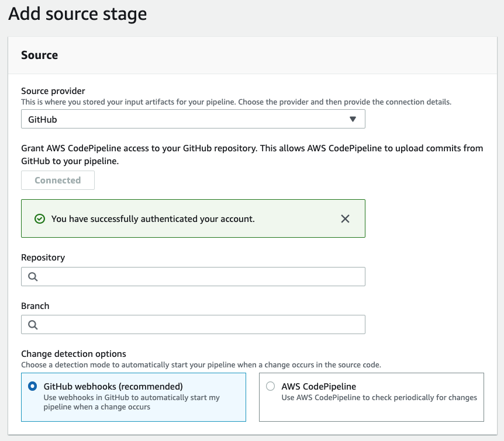Open the GitHub source provider dropdown
The width and height of the screenshot is (504, 441).
(193, 119)
